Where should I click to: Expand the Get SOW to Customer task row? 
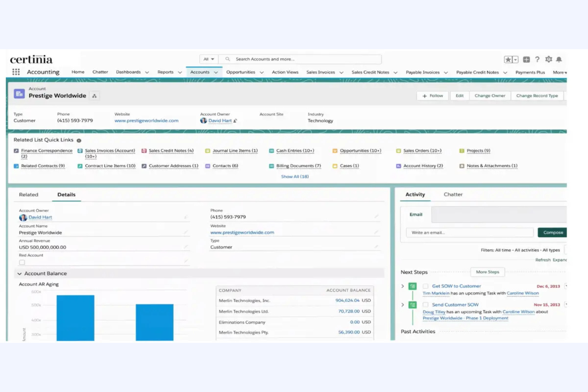(402, 286)
